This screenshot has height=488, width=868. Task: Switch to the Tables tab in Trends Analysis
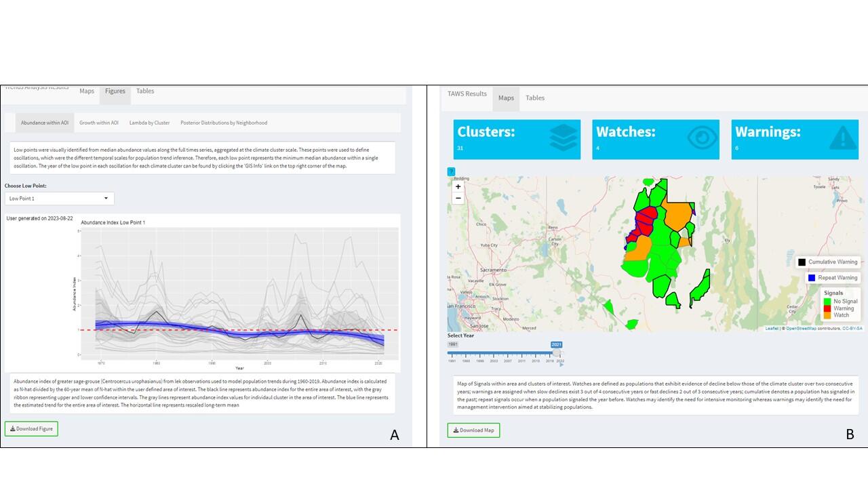145,91
